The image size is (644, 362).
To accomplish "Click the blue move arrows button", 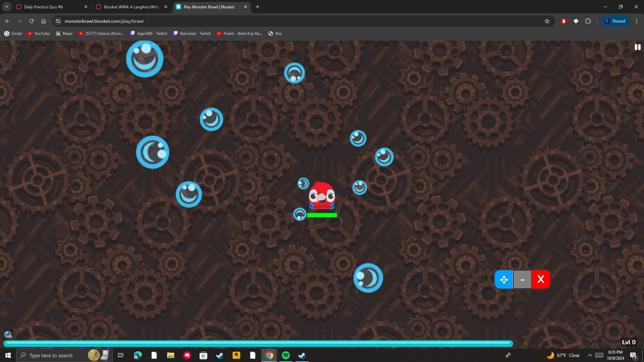I will [504, 280].
